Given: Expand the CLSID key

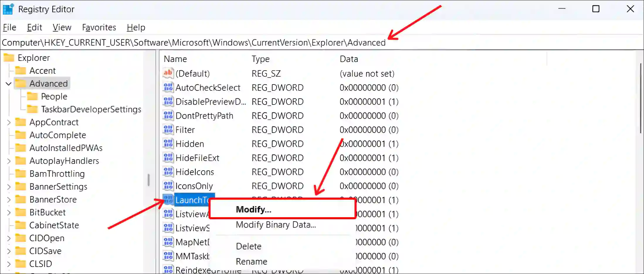Looking at the screenshot, I should (x=9, y=264).
